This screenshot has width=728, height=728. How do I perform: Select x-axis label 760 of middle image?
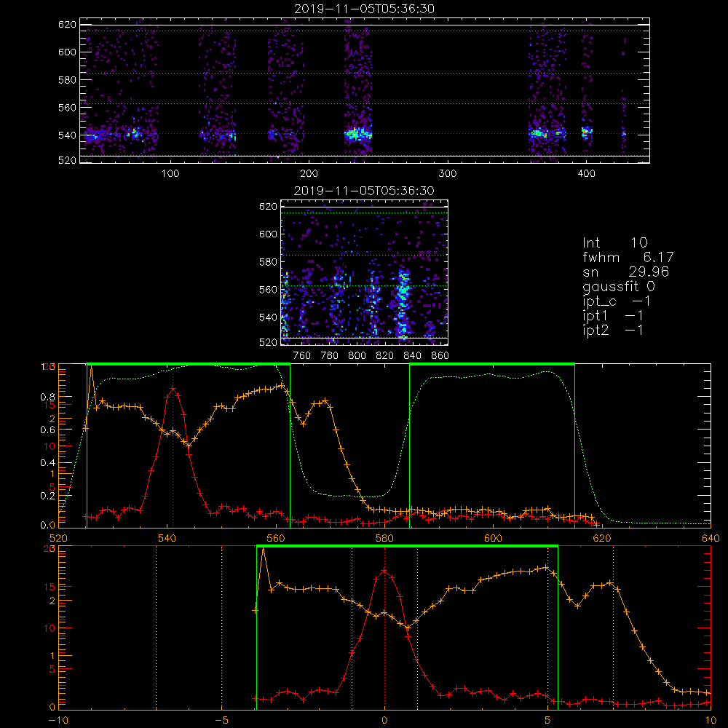[x=302, y=355]
